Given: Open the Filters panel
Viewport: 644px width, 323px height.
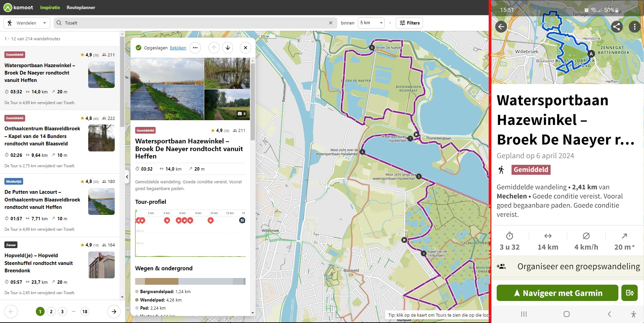Looking at the screenshot, I should tap(409, 23).
